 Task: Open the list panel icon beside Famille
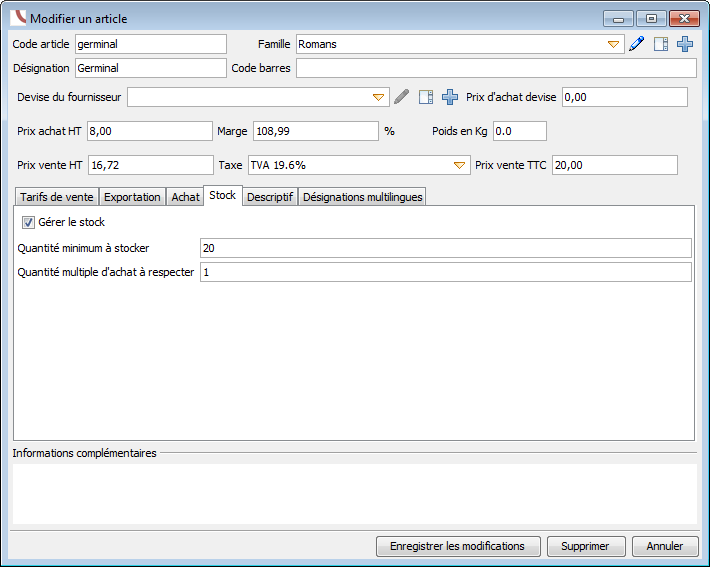pyautogui.click(x=660, y=44)
